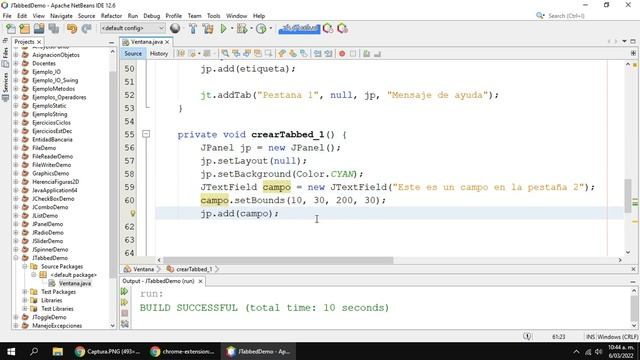
Task: Click the Save All toolbar icon
Action: (x=54, y=29)
